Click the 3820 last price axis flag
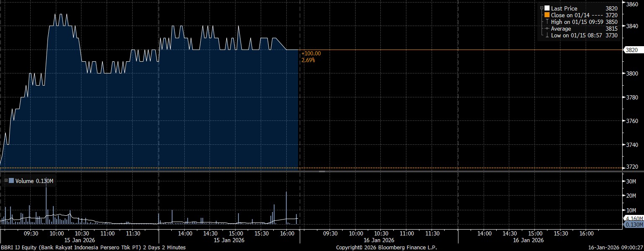 (632, 50)
